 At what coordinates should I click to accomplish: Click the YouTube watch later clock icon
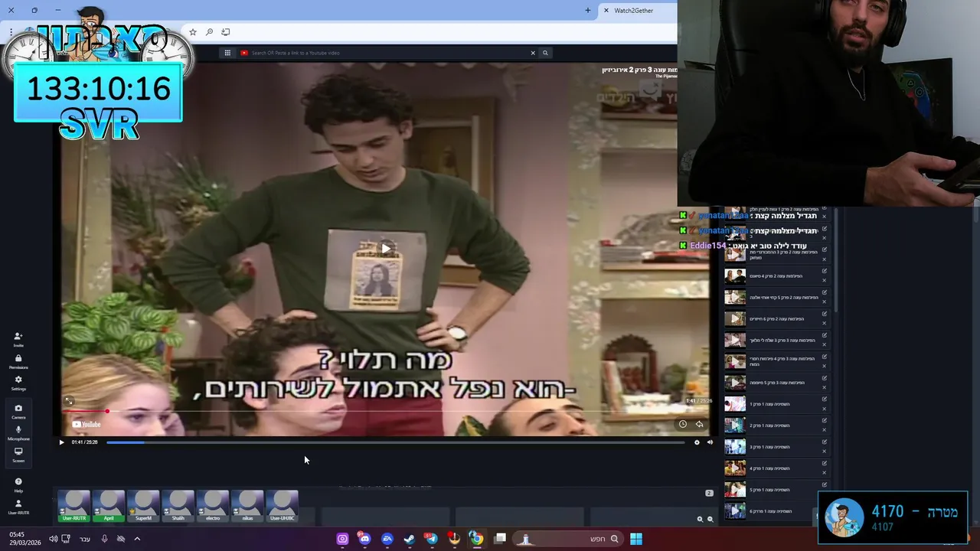(x=683, y=424)
